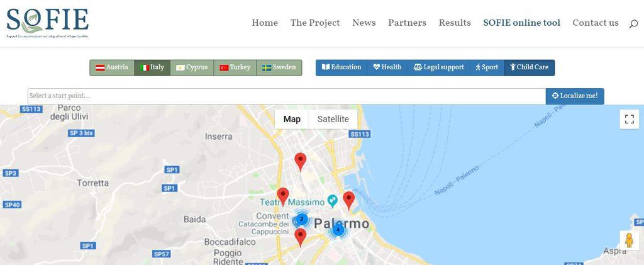This screenshot has width=644, height=265.
Task: Open the Results page
Action: tap(455, 23)
